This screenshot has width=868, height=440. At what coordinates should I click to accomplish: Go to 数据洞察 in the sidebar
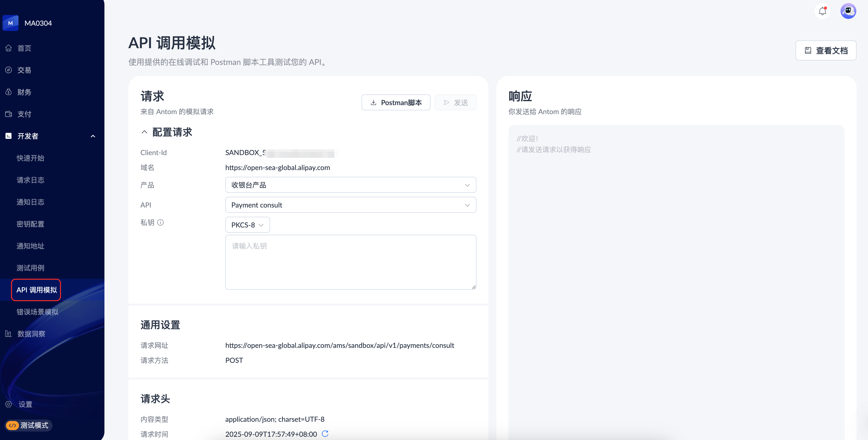tap(31, 334)
